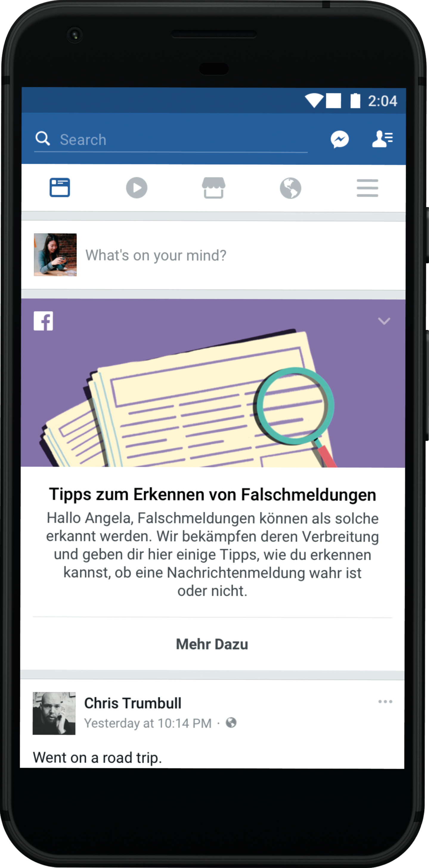Open the globe notifications tab
The width and height of the screenshot is (429, 868).
click(290, 188)
